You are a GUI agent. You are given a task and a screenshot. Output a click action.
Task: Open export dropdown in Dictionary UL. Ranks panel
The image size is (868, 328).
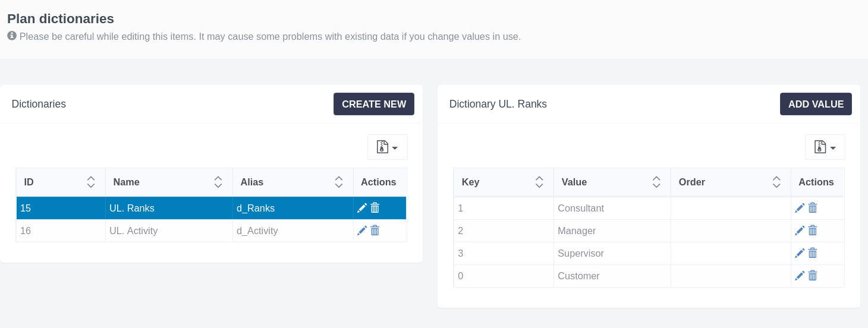pos(825,147)
